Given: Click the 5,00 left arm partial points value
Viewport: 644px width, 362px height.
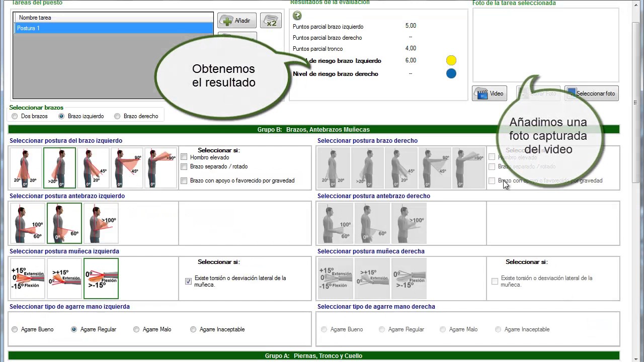Looking at the screenshot, I should 411,26.
